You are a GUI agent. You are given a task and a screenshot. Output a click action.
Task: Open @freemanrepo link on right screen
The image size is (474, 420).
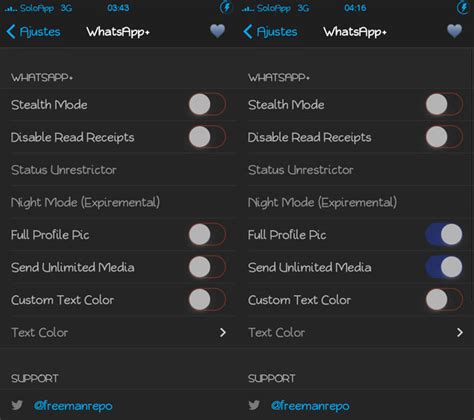(x=310, y=406)
